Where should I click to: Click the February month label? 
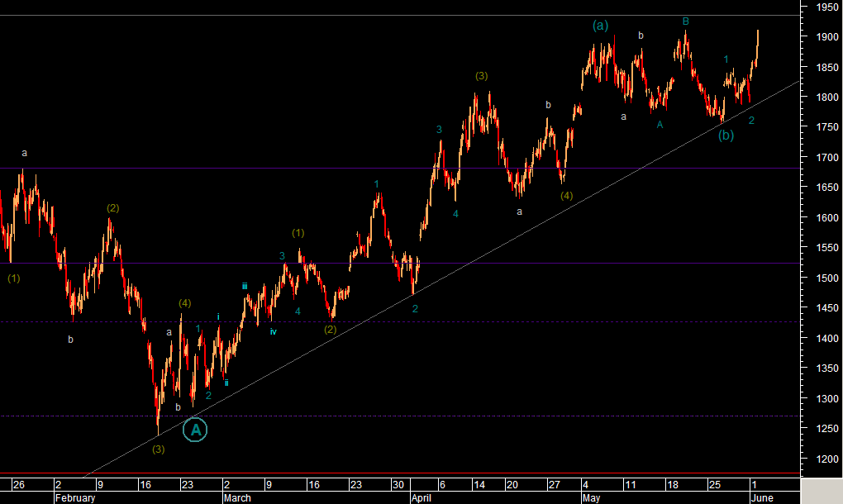click(75, 498)
